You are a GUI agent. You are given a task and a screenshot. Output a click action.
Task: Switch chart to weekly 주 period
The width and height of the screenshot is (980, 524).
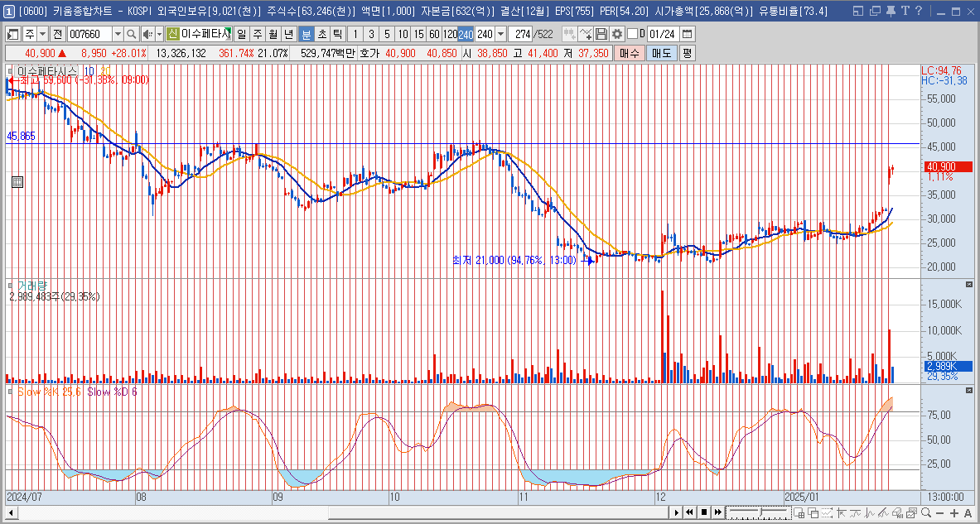pos(256,34)
